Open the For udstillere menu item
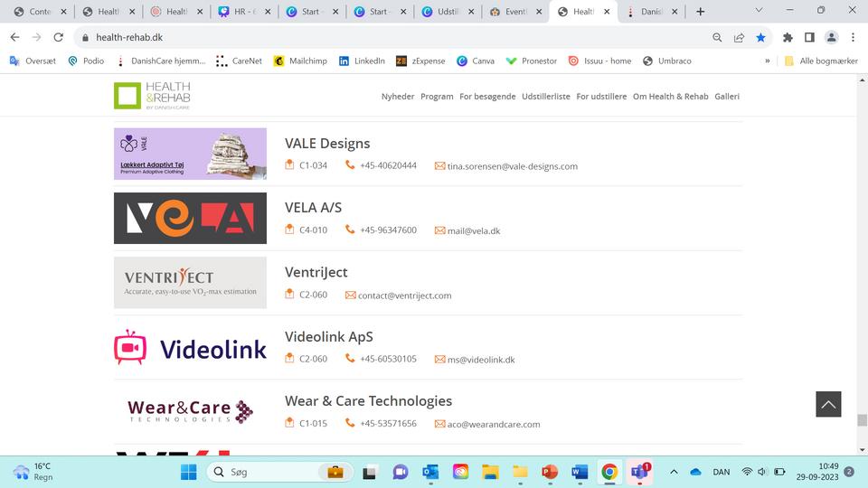This screenshot has width=868, height=488. [x=601, y=97]
